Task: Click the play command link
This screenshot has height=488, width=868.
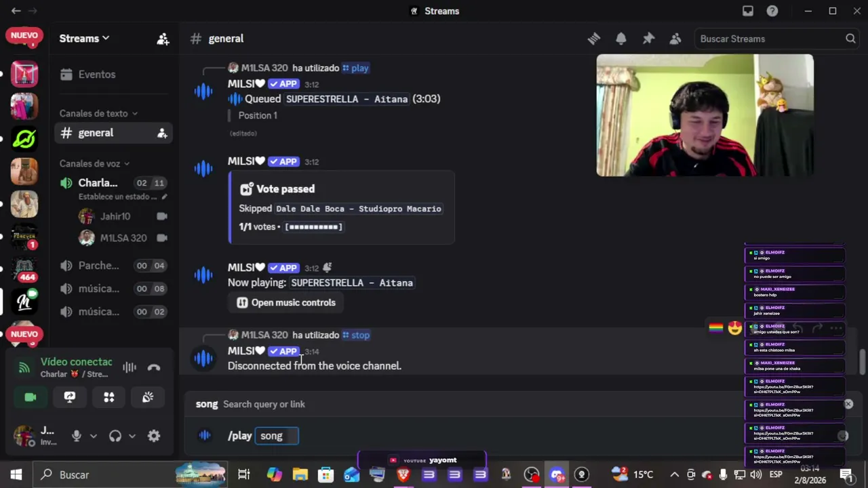Action: [x=355, y=68]
